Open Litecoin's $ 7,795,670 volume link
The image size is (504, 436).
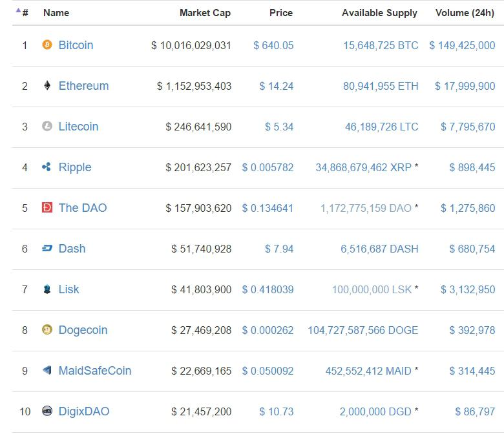pyautogui.click(x=468, y=127)
